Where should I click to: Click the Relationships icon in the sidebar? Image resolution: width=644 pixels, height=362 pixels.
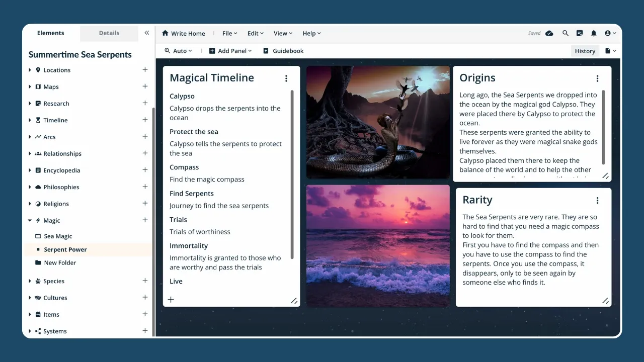pyautogui.click(x=39, y=153)
